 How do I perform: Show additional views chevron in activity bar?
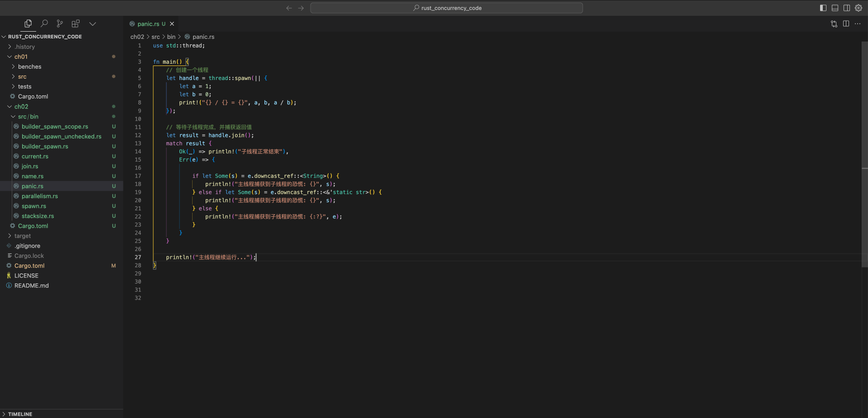(93, 23)
